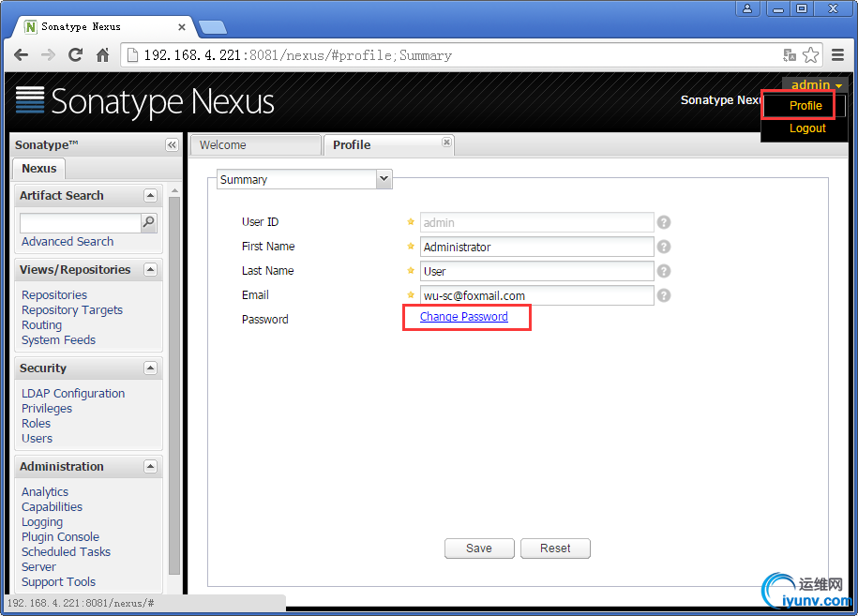Collapse the Administration section
The height and width of the screenshot is (616, 858).
click(x=150, y=466)
